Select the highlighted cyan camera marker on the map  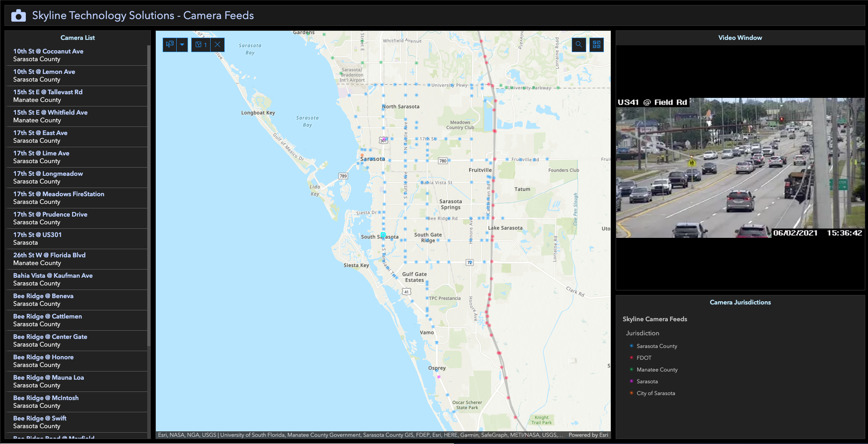tap(383, 235)
